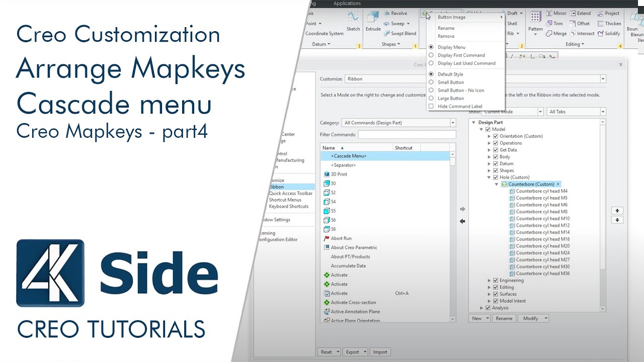Click the move-up arrow button

(617, 211)
